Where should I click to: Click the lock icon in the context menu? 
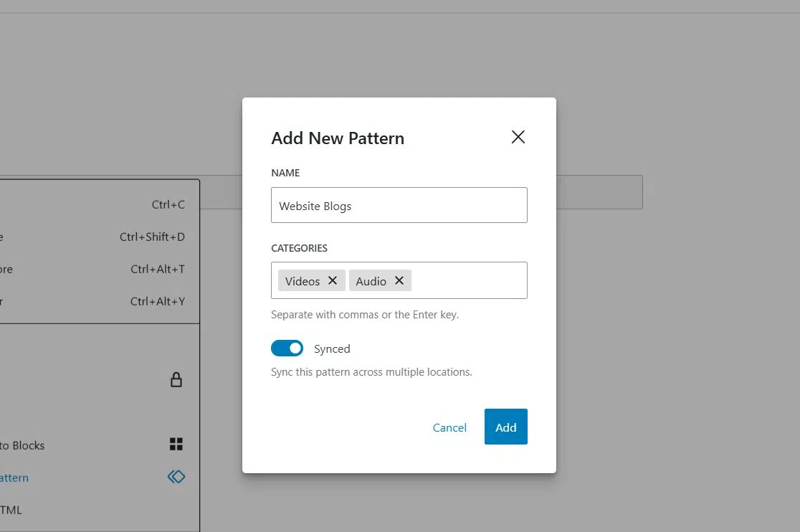tap(176, 379)
